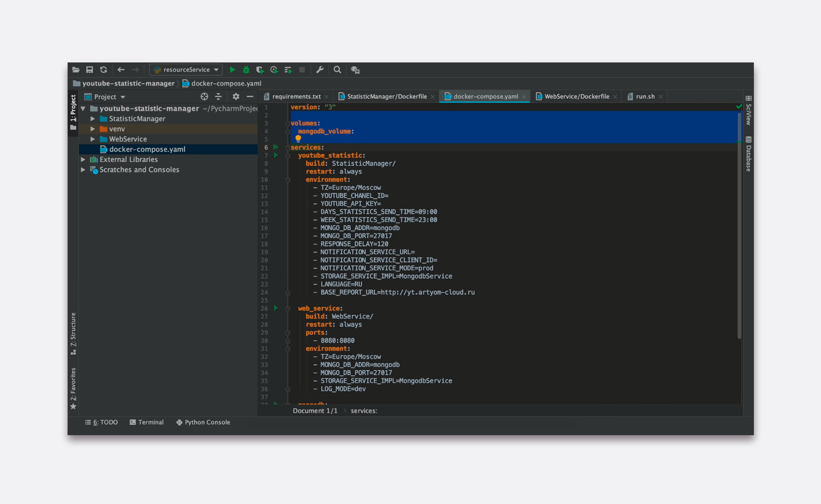821x504 pixels.
Task: Toggle the Database side panel
Action: pyautogui.click(x=748, y=154)
